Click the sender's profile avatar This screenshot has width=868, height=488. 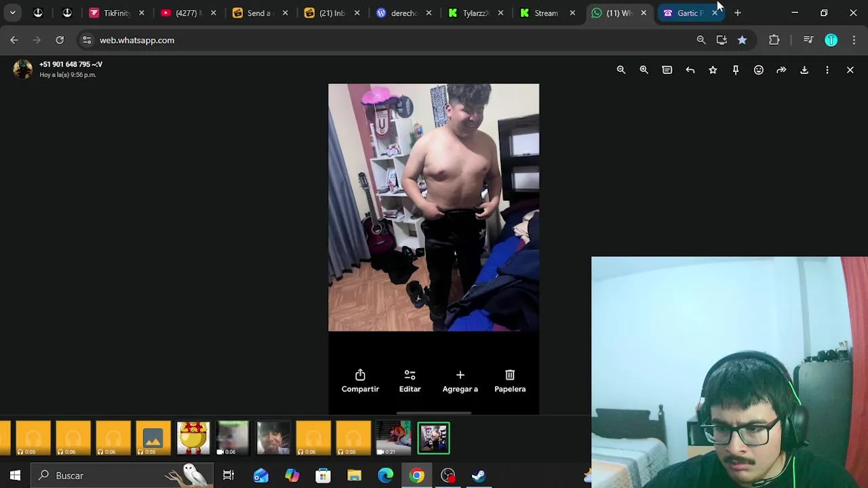[22, 69]
